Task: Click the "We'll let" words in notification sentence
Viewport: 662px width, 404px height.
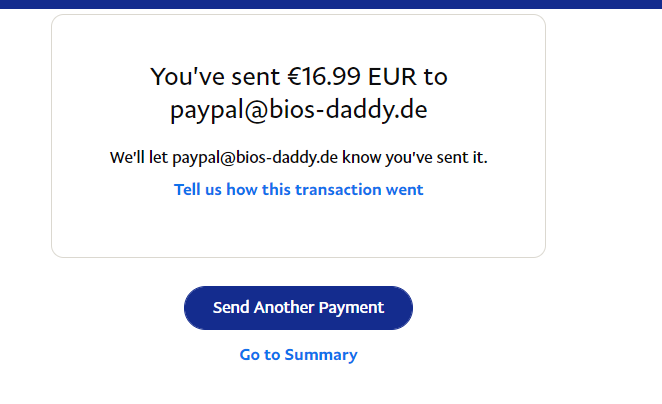Action: tap(139, 157)
